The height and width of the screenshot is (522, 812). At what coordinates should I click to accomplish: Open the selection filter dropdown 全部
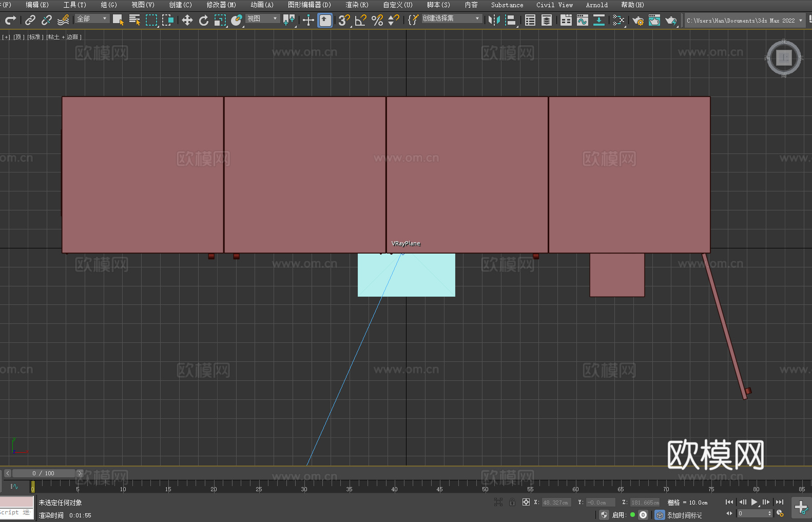click(92, 18)
